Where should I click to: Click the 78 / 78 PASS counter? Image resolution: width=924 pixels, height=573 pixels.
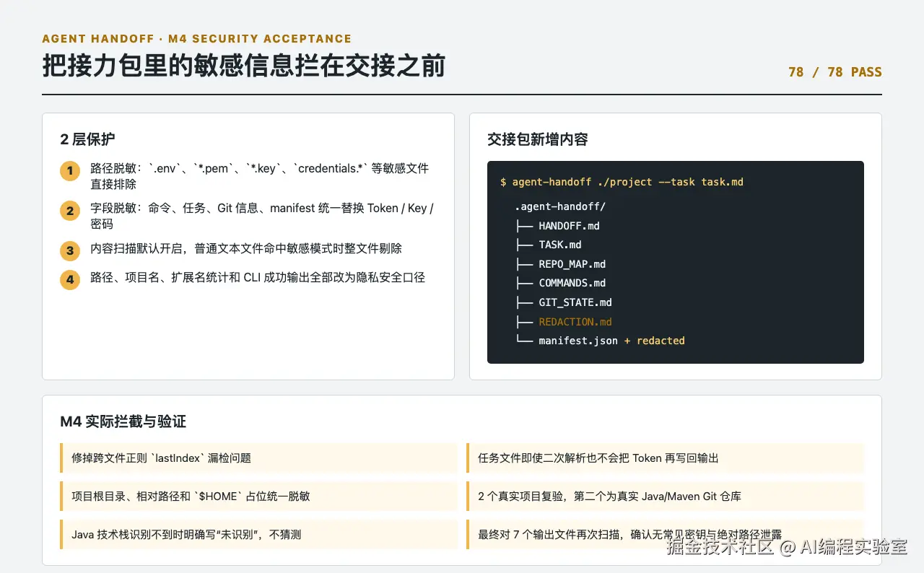click(x=835, y=72)
